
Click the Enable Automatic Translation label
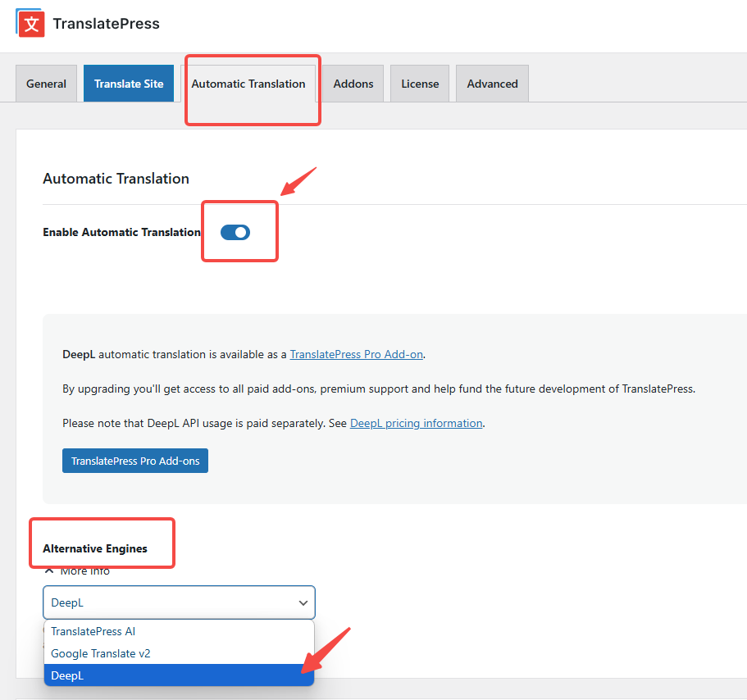tap(121, 233)
